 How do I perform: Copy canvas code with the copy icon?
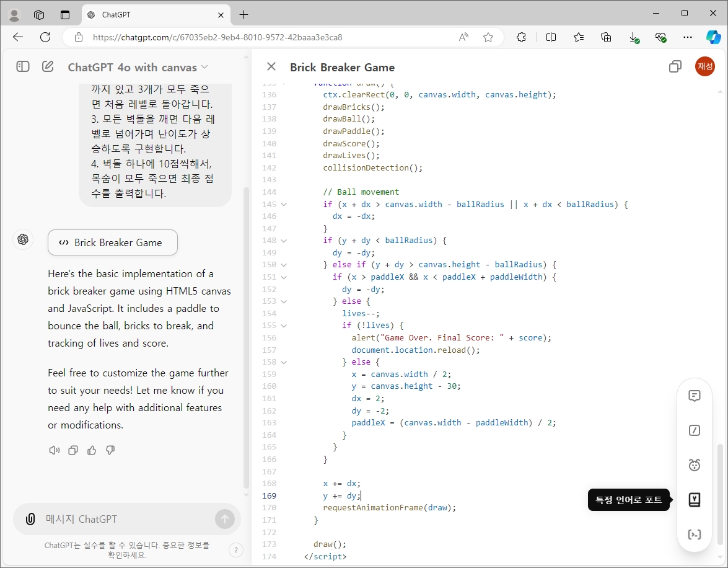click(675, 67)
